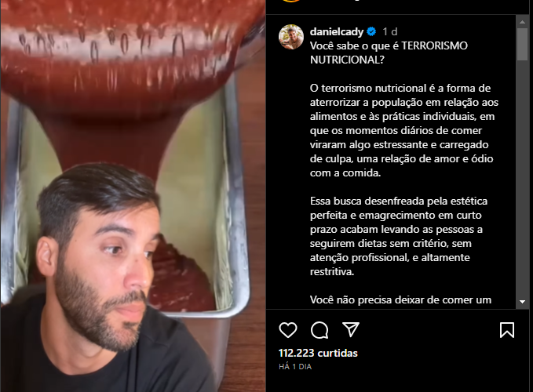Click the 'TERRORISMO NUTRICIONAL?' caption heading
Viewport: 533px width, 392px height.
click(x=389, y=53)
